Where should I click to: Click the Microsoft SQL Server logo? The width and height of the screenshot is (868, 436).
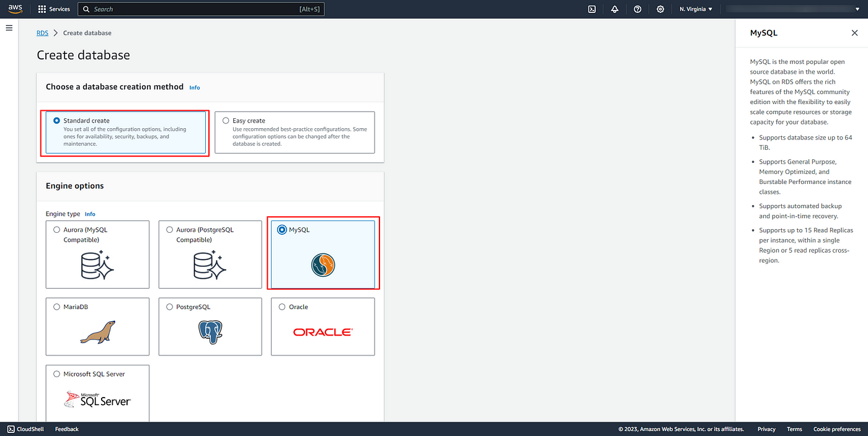point(97,399)
